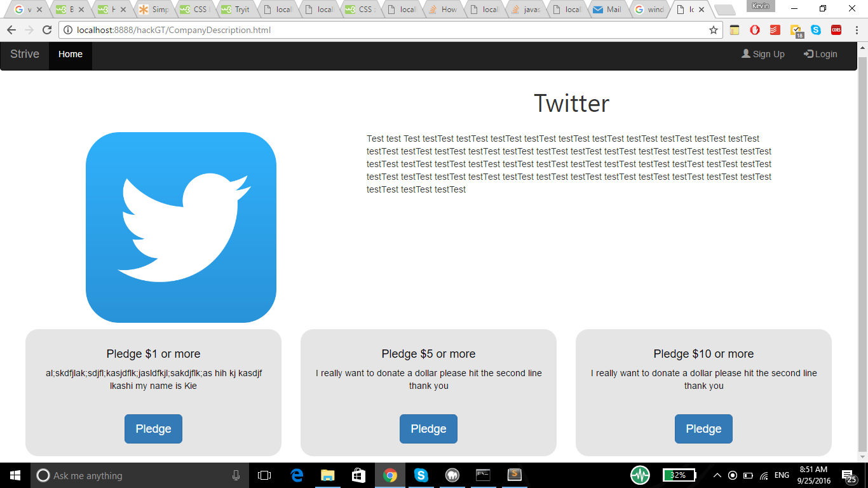Reload the page with the refresh icon

click(x=46, y=30)
